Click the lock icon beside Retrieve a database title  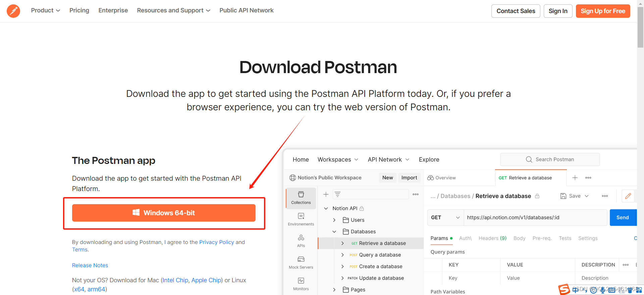[x=537, y=196]
